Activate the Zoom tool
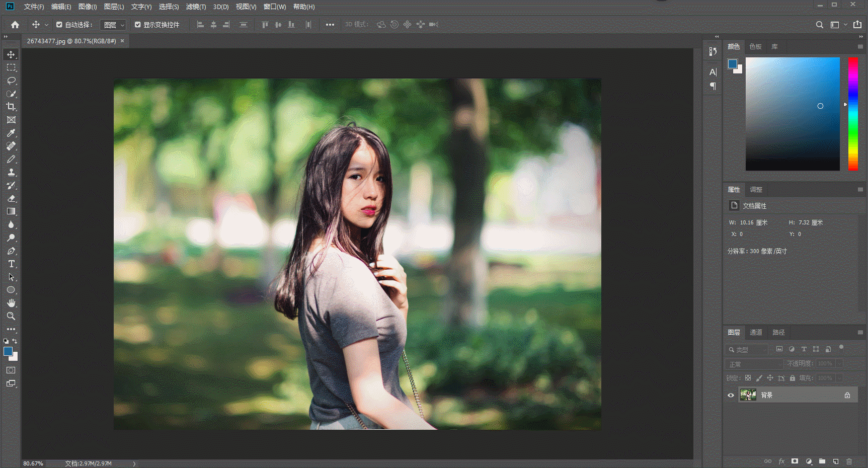Viewport: 868px width, 468px height. tap(11, 316)
